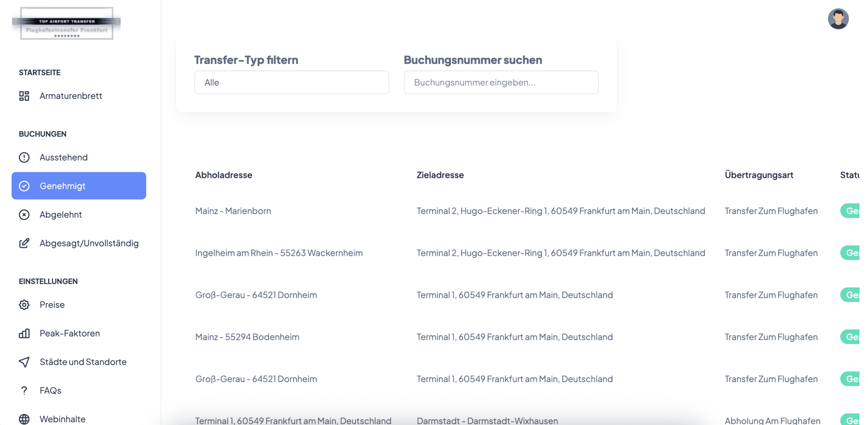Screen dimensions: 868x425
Task: Click the Armaturenbrett dashboard grid icon
Action: point(24,96)
